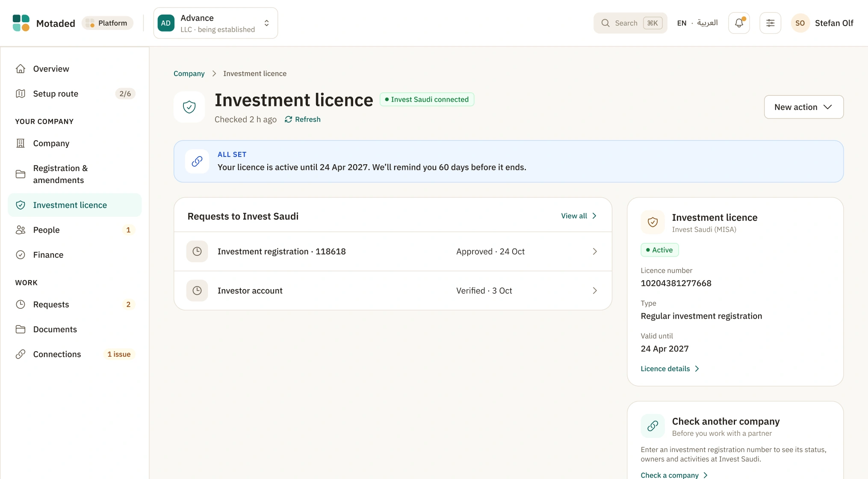
Task: Switch language to العربية
Action: (707, 23)
